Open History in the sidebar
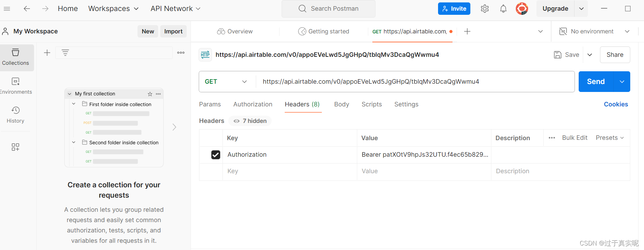Viewport: 644px width, 250px height. click(15, 115)
